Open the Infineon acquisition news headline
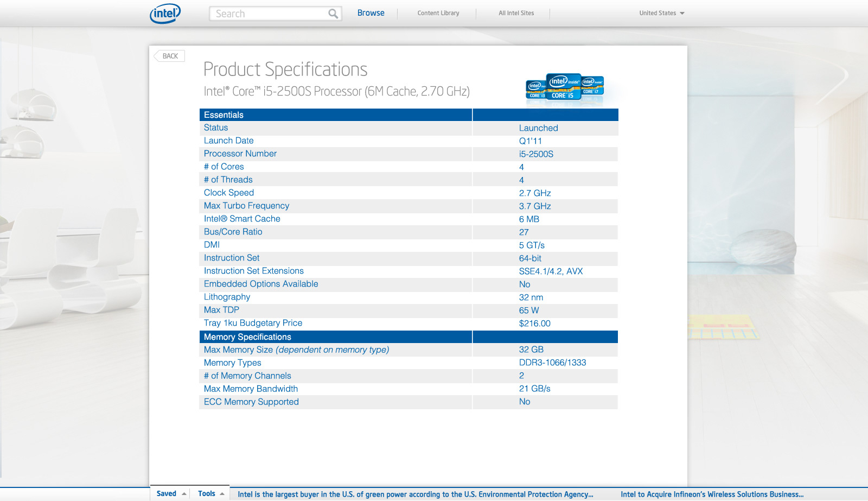The width and height of the screenshot is (868, 501). [712, 494]
